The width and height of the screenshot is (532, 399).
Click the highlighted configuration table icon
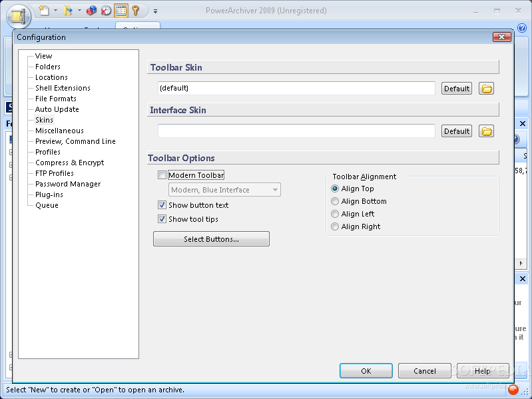[121, 11]
